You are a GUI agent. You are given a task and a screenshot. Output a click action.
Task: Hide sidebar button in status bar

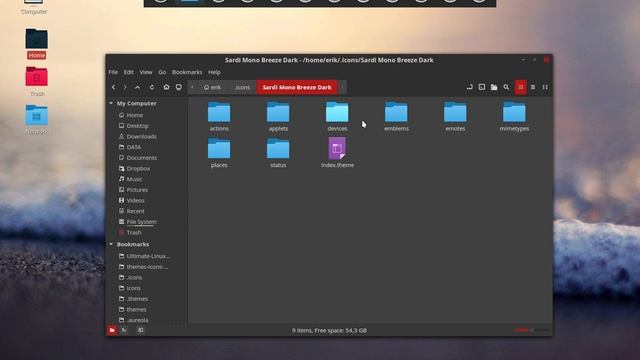[140, 330]
